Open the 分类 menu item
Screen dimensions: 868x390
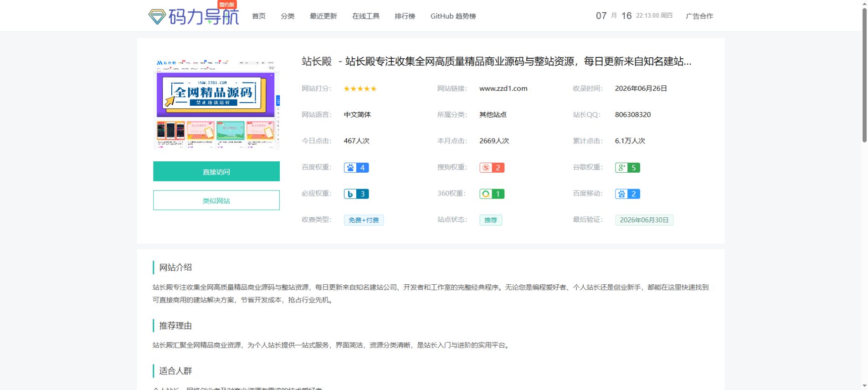tap(288, 16)
